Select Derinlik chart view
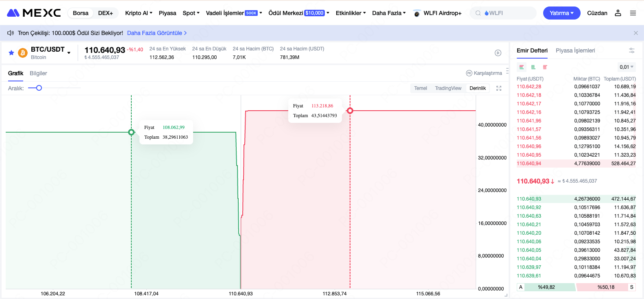This screenshot has width=644, height=299. tap(478, 88)
